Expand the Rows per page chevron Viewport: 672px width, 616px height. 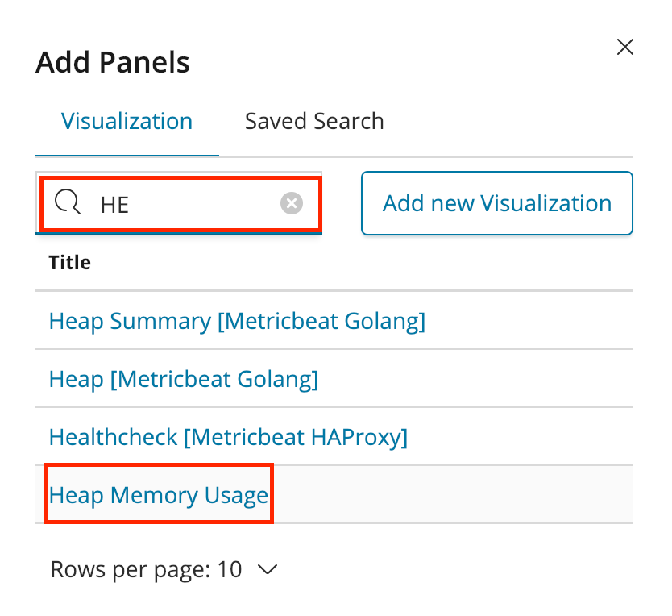click(267, 569)
